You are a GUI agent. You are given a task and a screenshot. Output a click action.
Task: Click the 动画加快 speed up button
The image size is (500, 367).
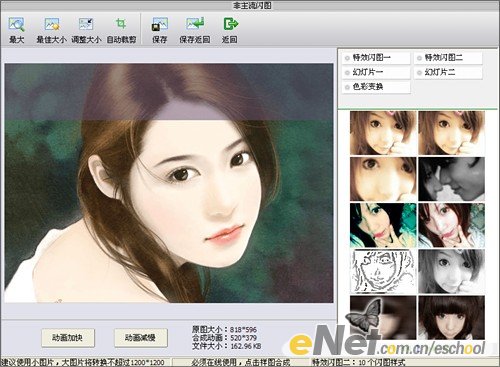click(68, 338)
